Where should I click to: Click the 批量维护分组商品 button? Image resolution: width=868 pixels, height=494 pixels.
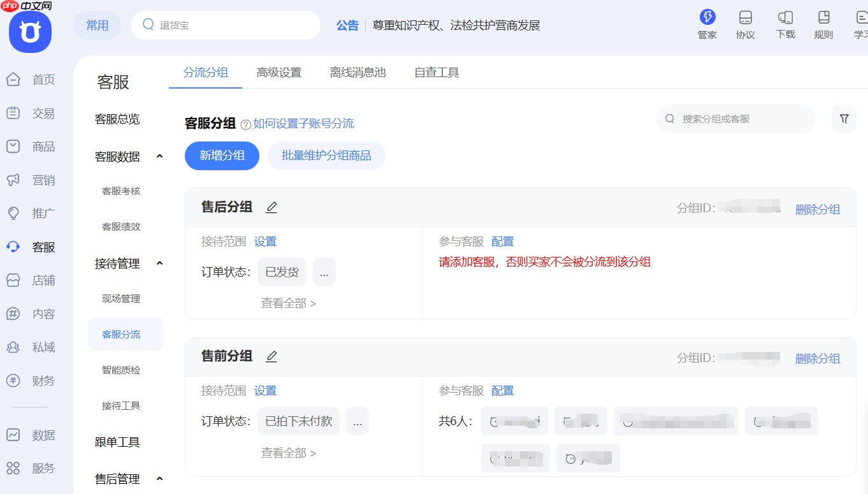pyautogui.click(x=326, y=156)
